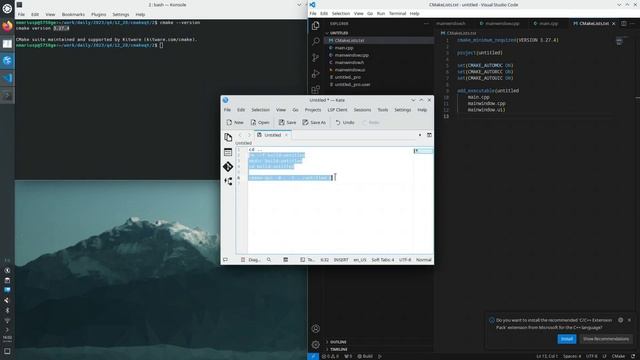Viewport: 640px width, 360px height.
Task: Open the Extensions view in VS Code
Action: 316,89
